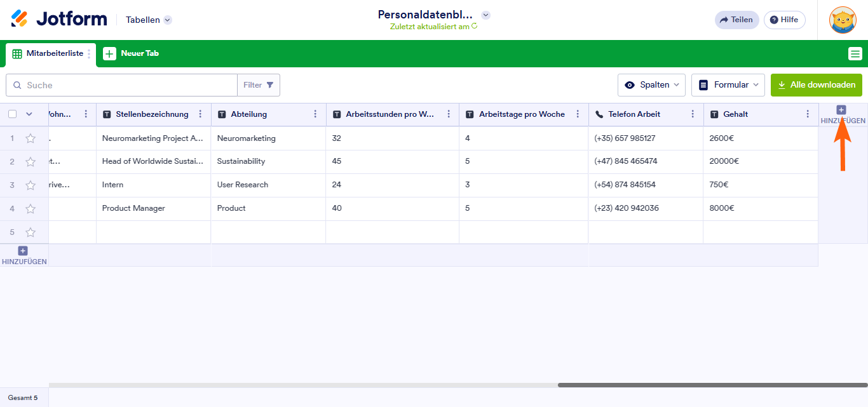Image resolution: width=868 pixels, height=407 pixels.
Task: Star row 1 as favorite
Action: [31, 138]
